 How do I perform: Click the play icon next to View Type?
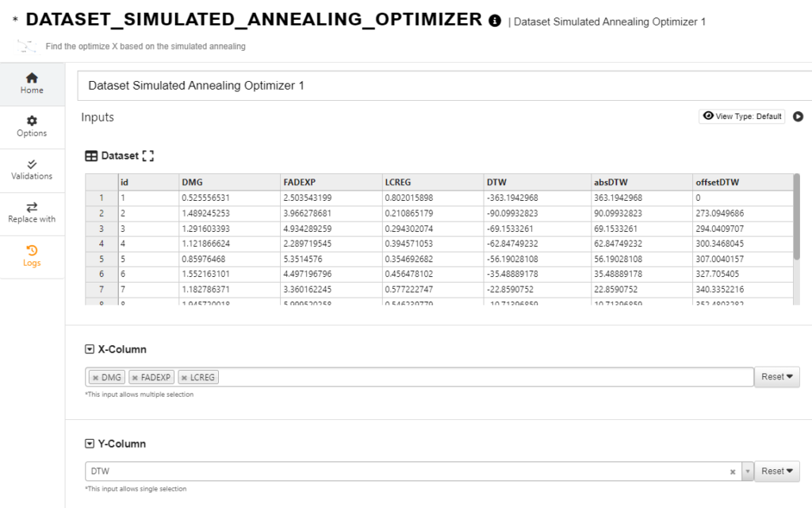pos(798,117)
